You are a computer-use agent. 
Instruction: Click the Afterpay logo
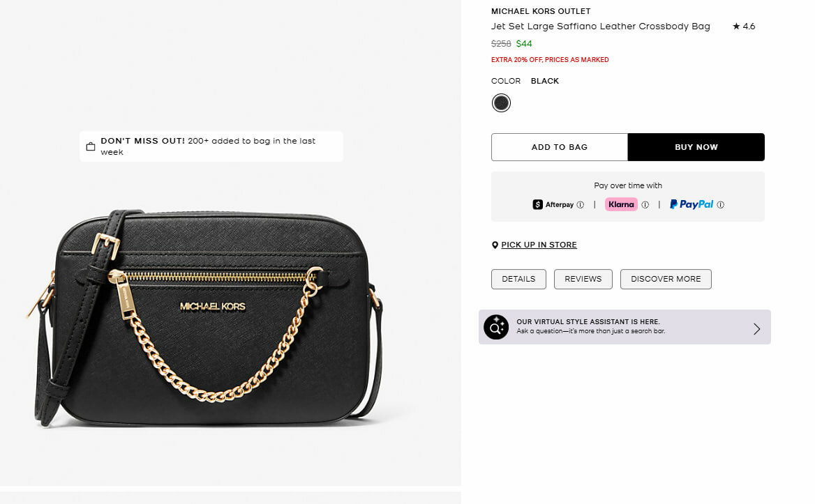pyautogui.click(x=553, y=204)
